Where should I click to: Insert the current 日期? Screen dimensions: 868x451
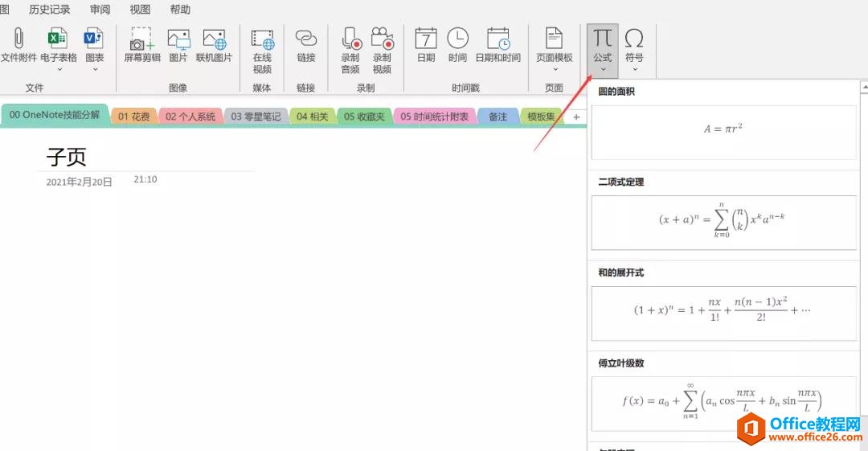pos(426,44)
